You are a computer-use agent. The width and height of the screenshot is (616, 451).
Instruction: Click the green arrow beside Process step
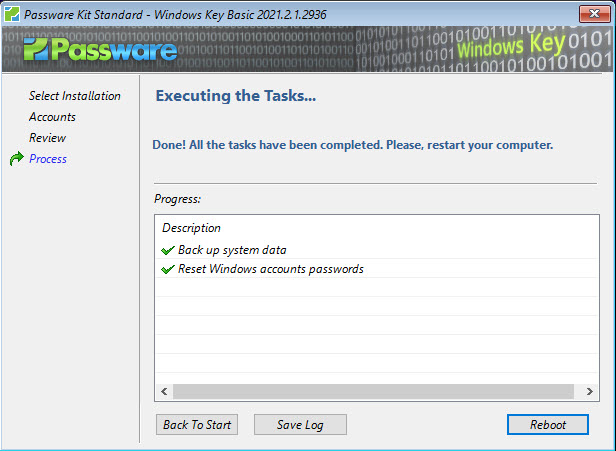[x=16, y=159]
